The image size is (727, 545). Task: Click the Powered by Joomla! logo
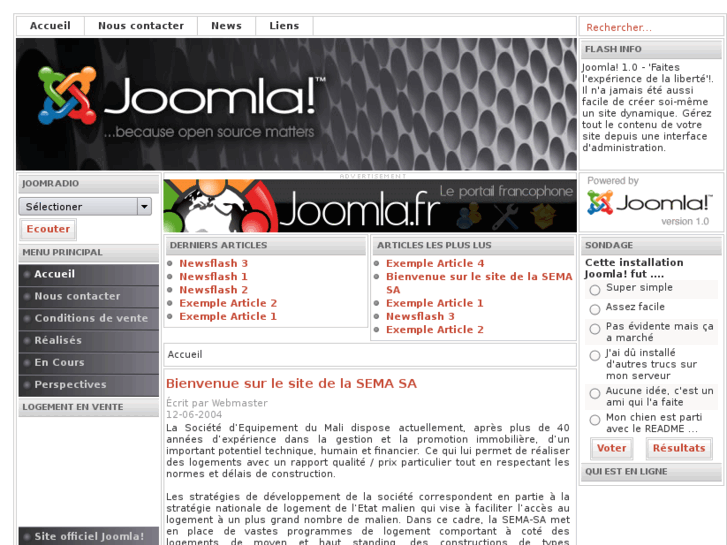pos(649,203)
